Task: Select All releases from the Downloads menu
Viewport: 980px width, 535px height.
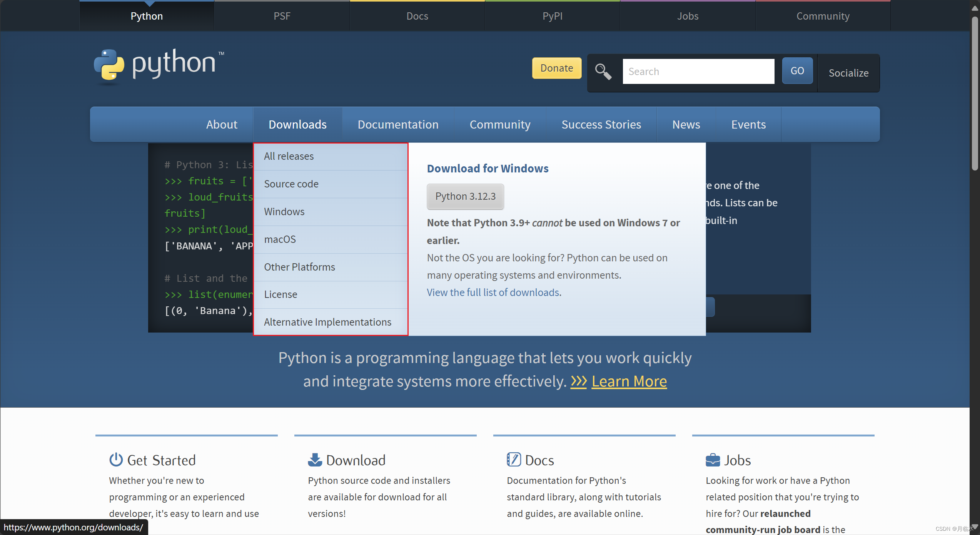Action: click(289, 156)
